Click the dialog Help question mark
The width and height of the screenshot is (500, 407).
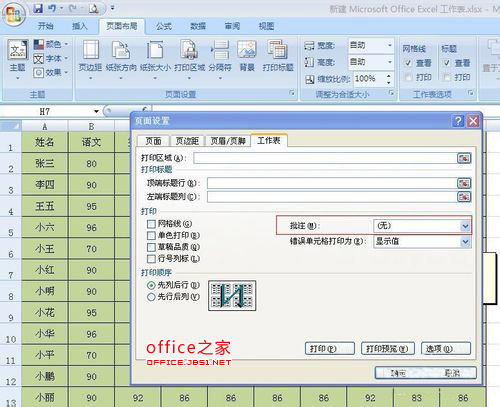pos(458,121)
